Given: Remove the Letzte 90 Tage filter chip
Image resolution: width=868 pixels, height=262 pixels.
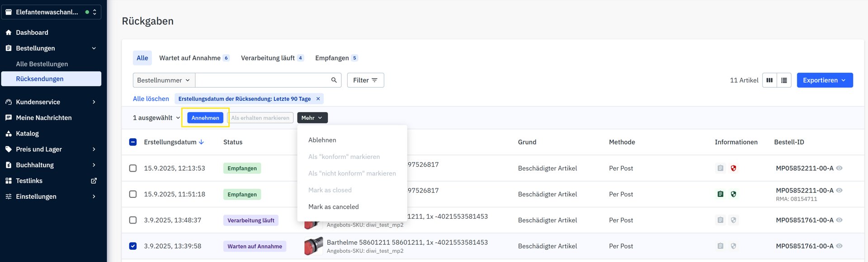Looking at the screenshot, I should [x=318, y=98].
